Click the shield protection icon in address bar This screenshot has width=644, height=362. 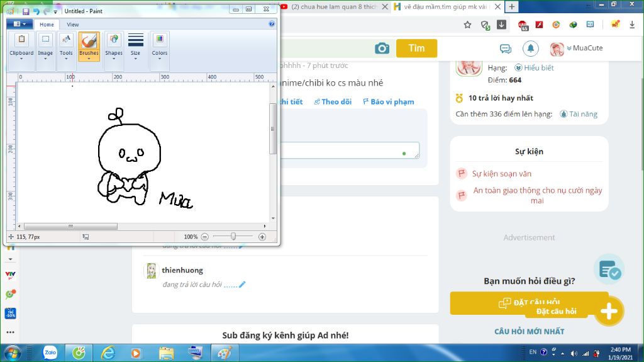click(485, 25)
